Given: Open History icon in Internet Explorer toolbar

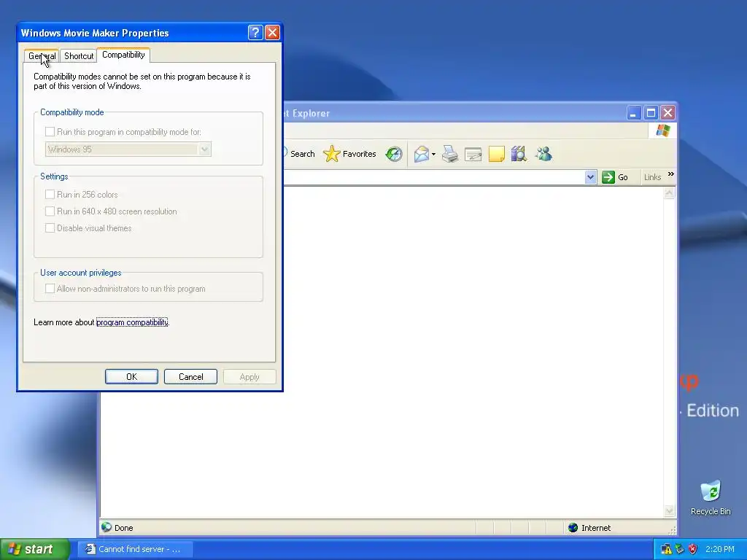Looking at the screenshot, I should 394,154.
